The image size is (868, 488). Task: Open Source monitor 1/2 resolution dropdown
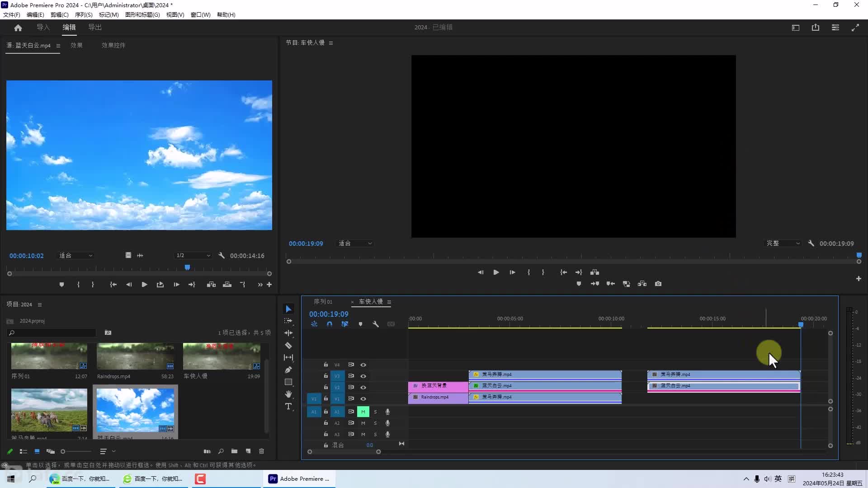coord(193,255)
